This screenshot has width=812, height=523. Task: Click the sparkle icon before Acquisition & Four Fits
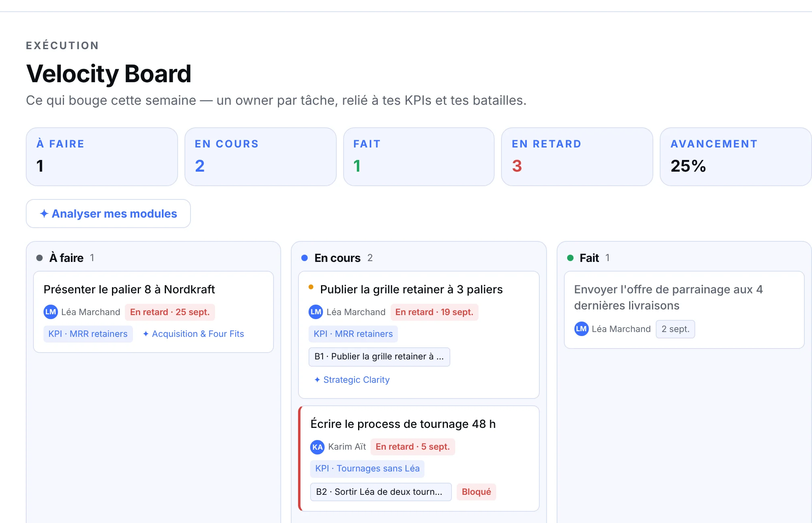click(x=146, y=334)
